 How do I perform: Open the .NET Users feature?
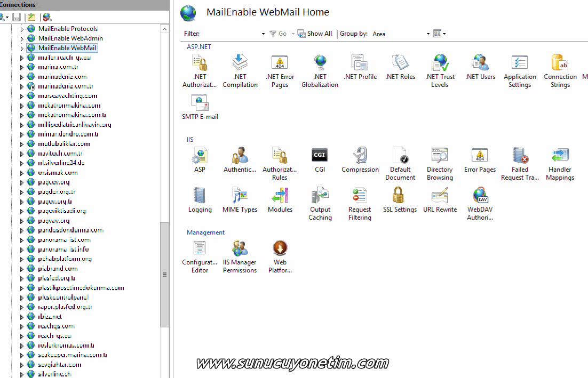480,67
